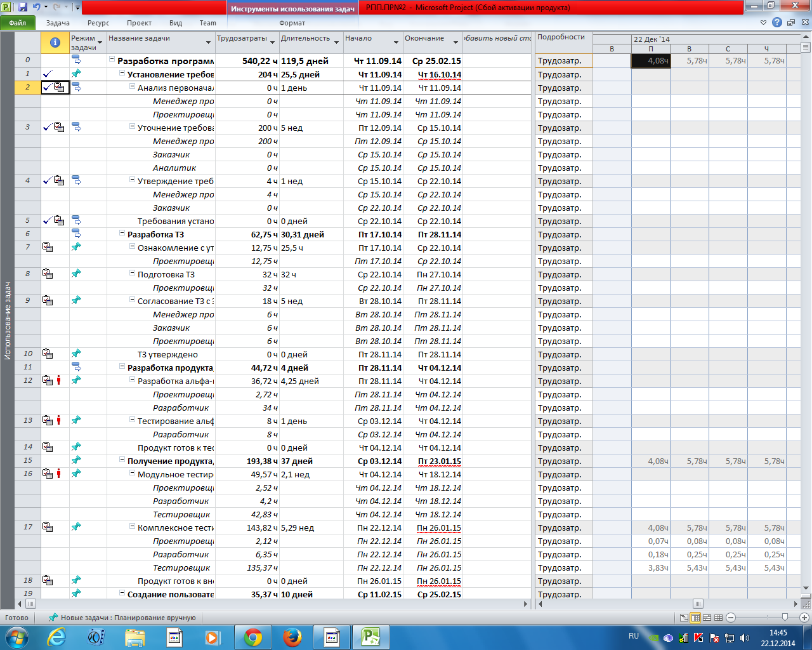The image size is (812, 650).
Task: Click the task table horizontal scrollbar thumb
Action: click(x=30, y=604)
